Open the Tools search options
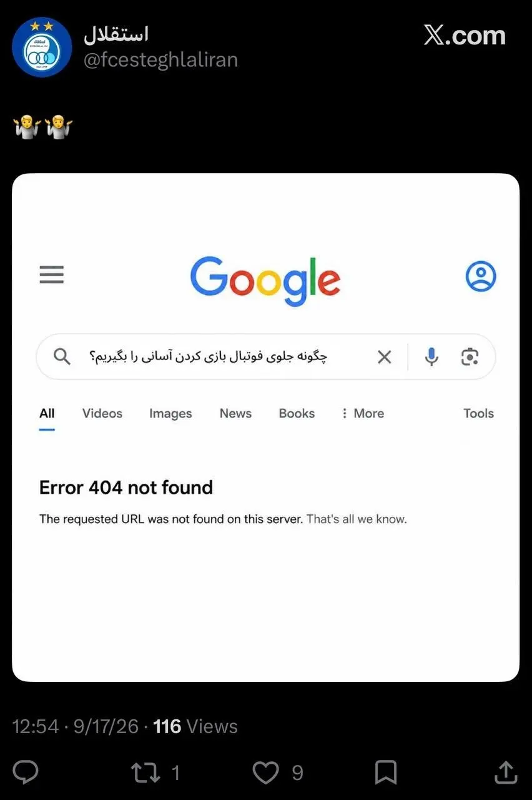This screenshot has width=532, height=800. 478,413
